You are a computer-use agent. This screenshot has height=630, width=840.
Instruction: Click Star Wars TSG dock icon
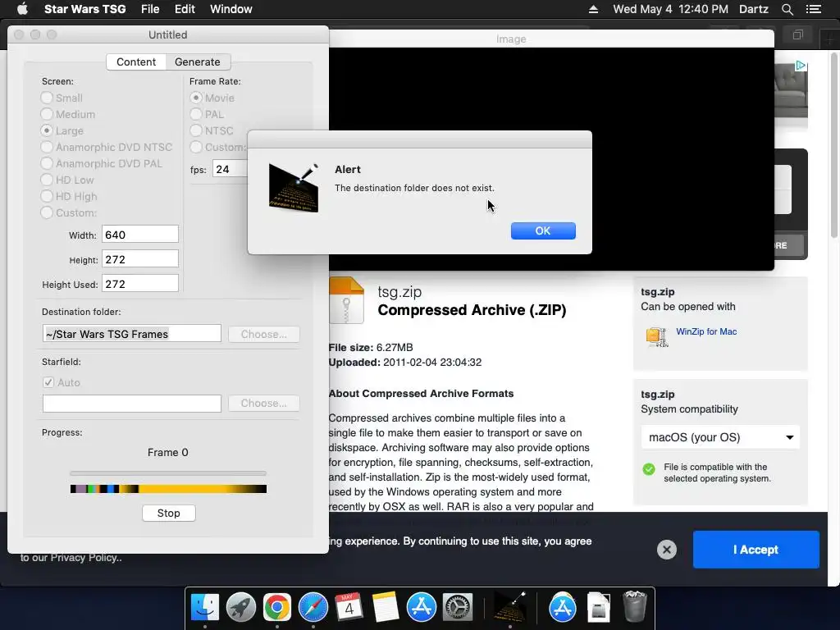coord(509,607)
